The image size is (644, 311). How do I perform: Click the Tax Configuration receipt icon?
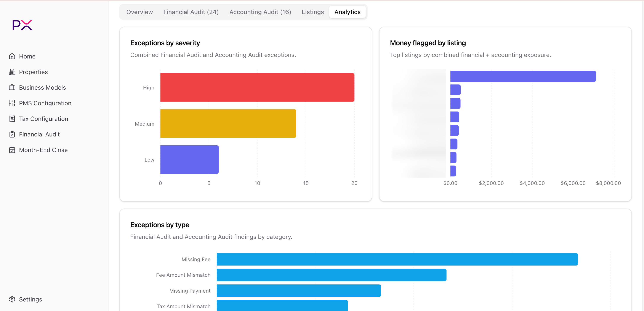tap(12, 119)
